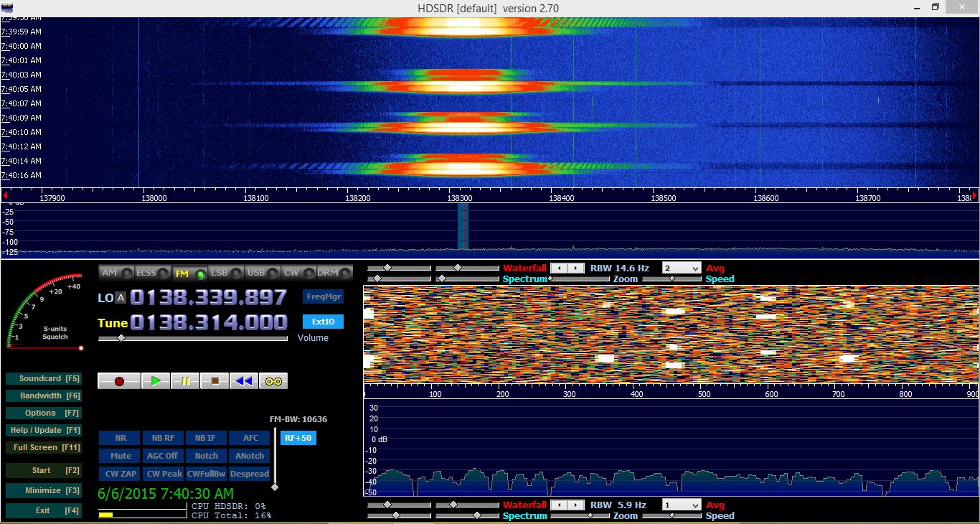
Task: Stop playback using the brown square button
Action: click(x=215, y=381)
